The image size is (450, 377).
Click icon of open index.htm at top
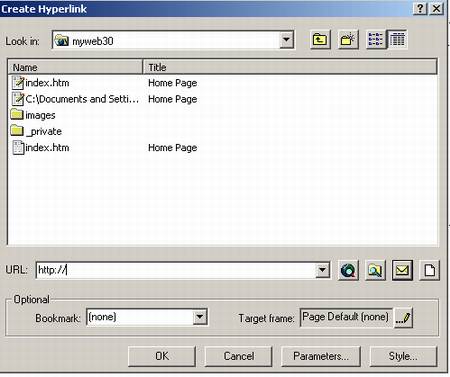(18, 83)
